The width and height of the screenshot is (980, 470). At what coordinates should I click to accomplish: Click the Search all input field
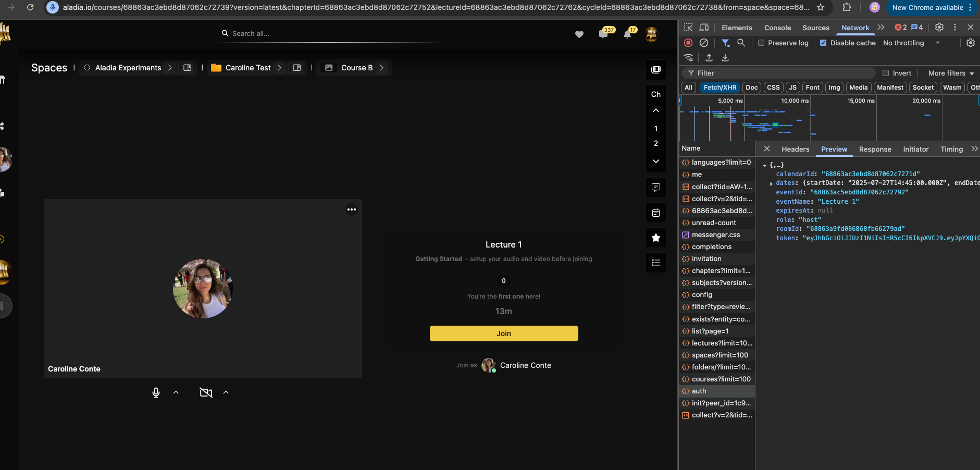[333, 33]
